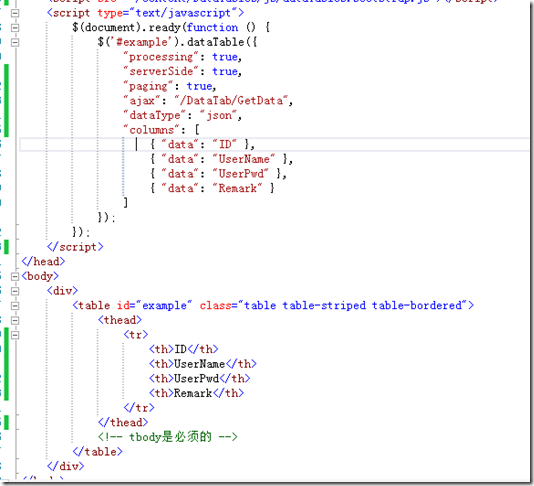Collapse the script type="text/javascript" block
Viewport: 534px width, 486px height.
[15, 13]
